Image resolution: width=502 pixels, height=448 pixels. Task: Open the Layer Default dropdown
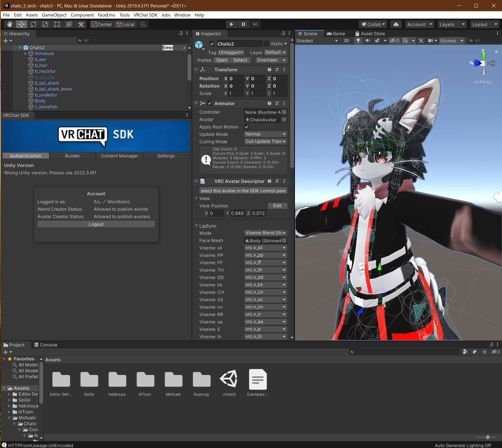[275, 53]
